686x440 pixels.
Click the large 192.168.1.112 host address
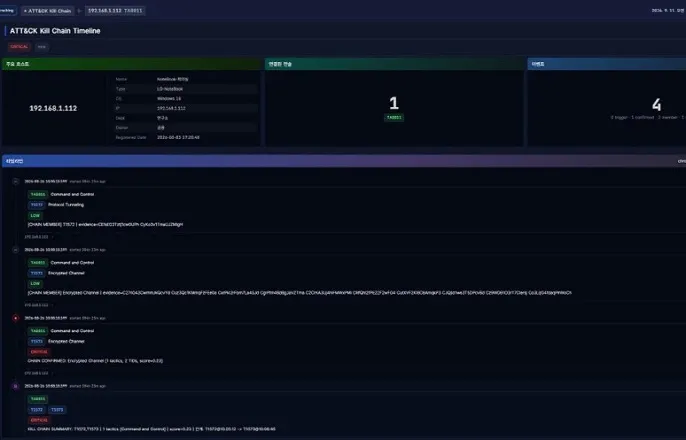[x=53, y=108]
